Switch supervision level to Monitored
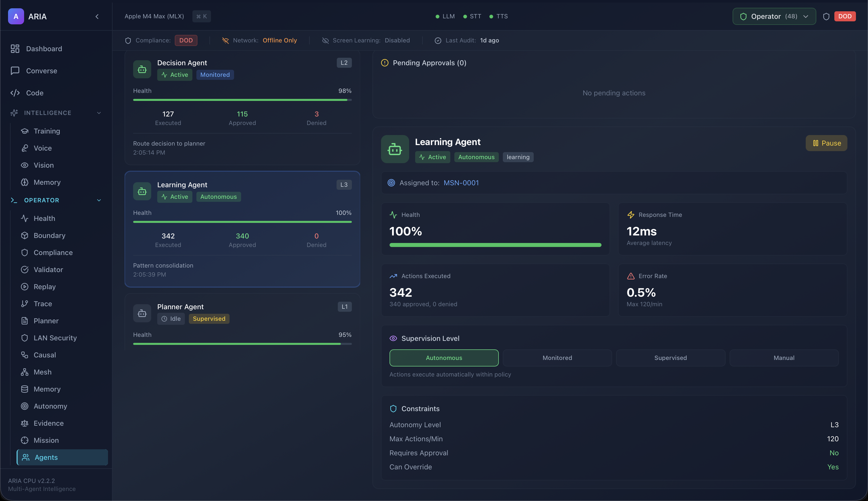The height and width of the screenshot is (501, 868). (x=557, y=358)
